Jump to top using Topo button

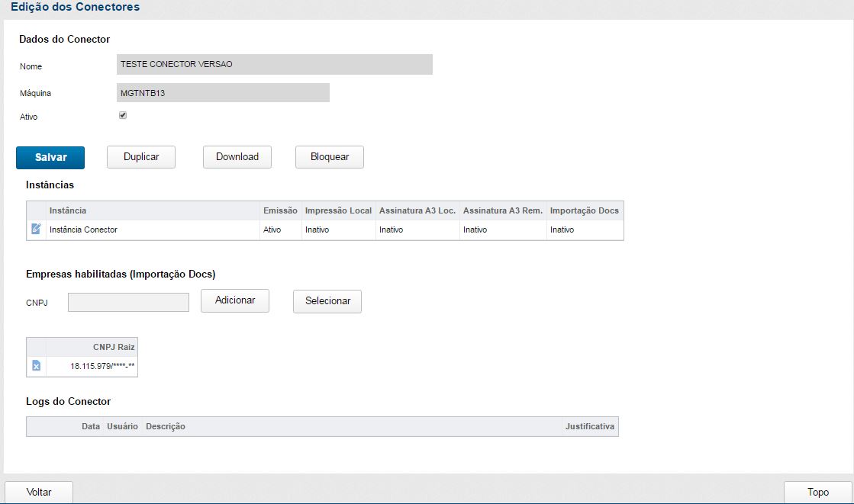pos(817,493)
